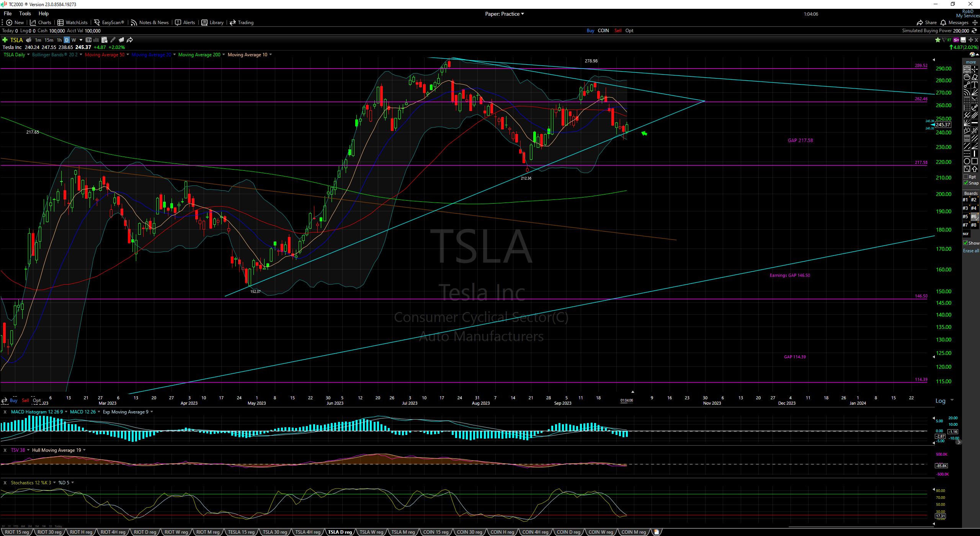Image resolution: width=980 pixels, height=536 pixels.
Task: Select the 15m timeframe
Action: pyautogui.click(x=49, y=40)
